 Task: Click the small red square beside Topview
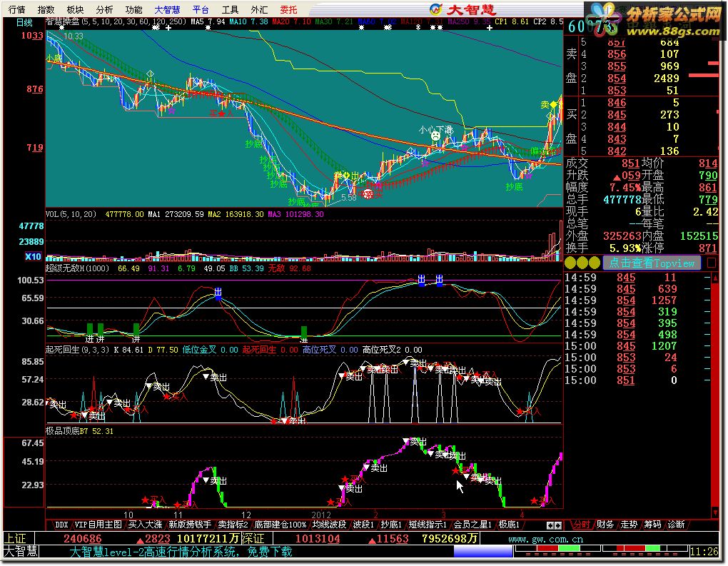pyautogui.click(x=711, y=263)
